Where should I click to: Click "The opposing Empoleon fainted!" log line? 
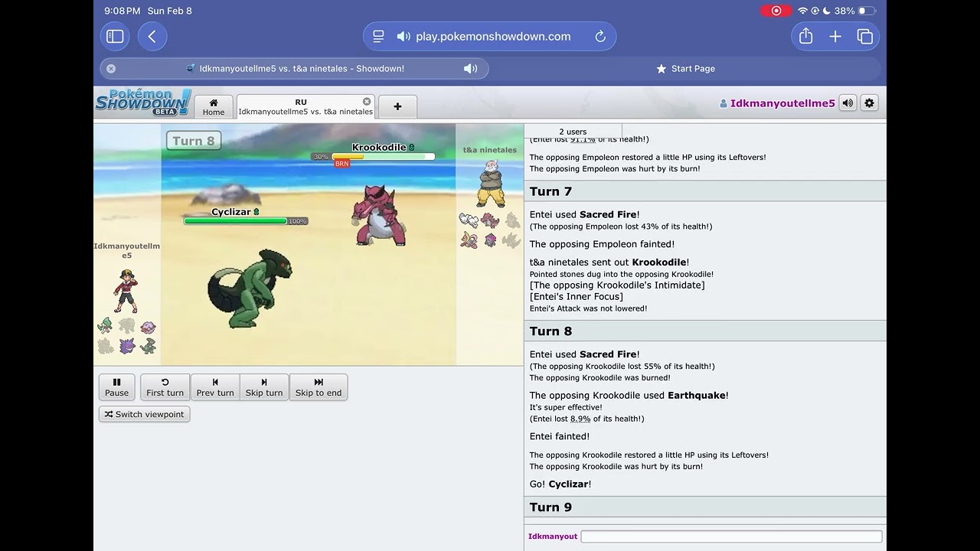602,244
